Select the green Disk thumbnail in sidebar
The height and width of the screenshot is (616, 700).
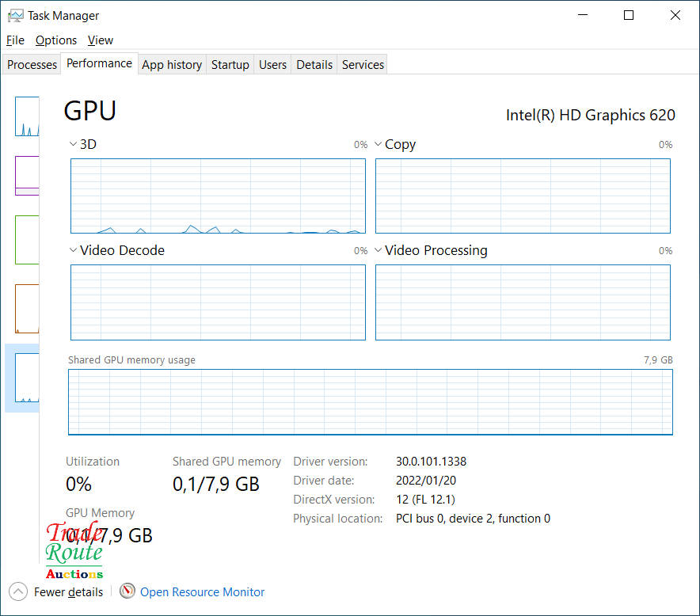click(27, 239)
